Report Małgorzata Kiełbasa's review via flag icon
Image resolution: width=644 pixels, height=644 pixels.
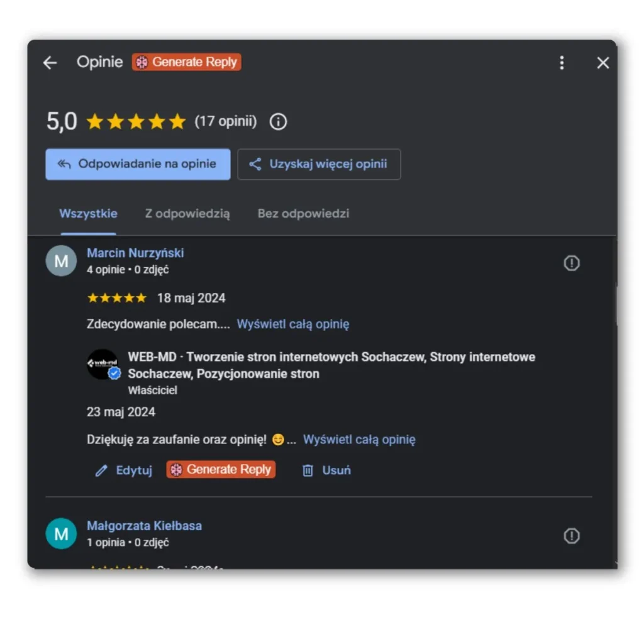(x=571, y=536)
